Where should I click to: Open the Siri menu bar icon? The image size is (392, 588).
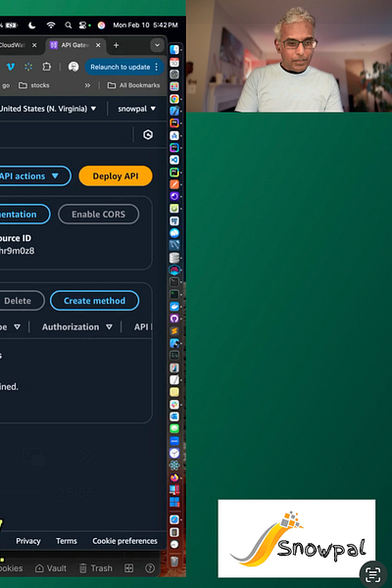101,25
